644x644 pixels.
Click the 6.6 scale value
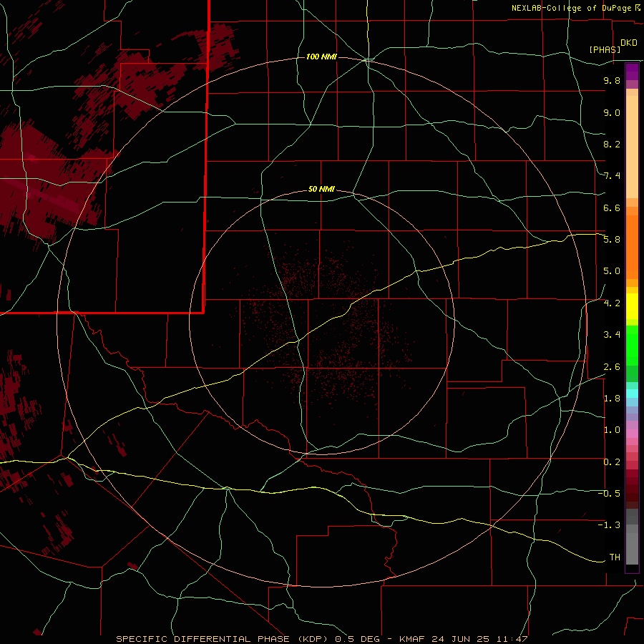(x=612, y=208)
